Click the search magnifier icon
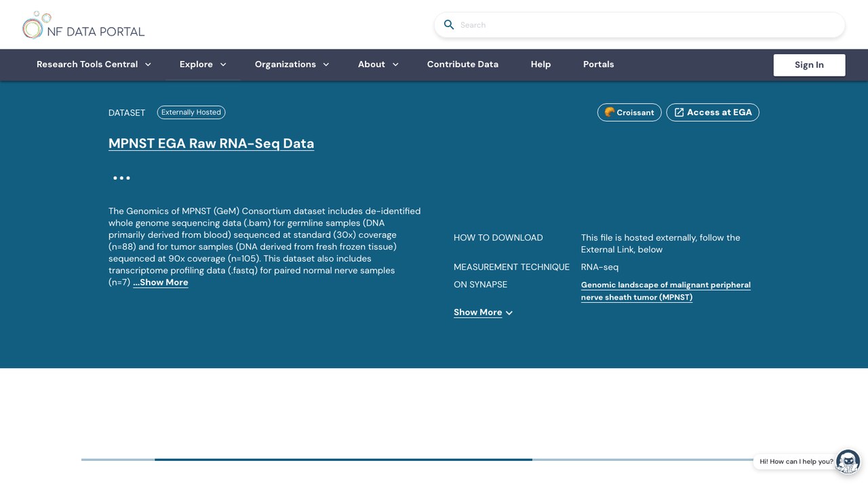Viewport: 868px width, 488px height. [x=449, y=25]
